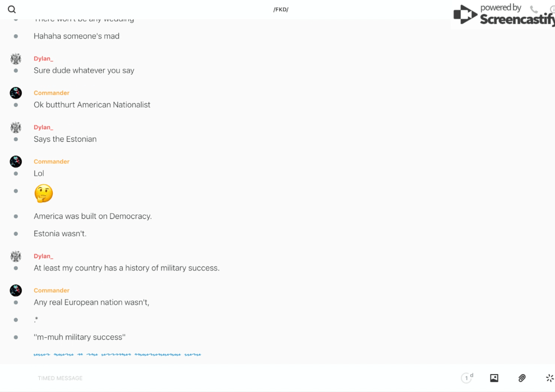This screenshot has height=392, width=555.
Task: Click the thinking face emoji message
Action: point(43,194)
